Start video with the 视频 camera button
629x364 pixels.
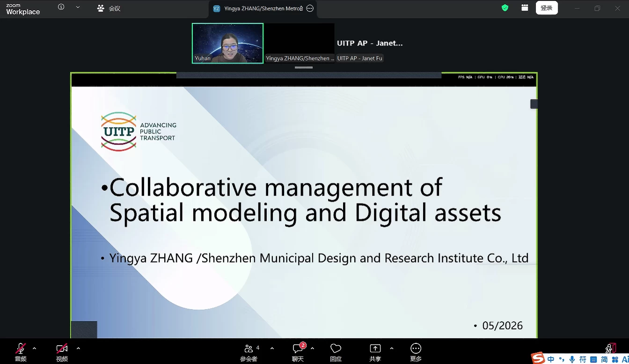pyautogui.click(x=62, y=351)
